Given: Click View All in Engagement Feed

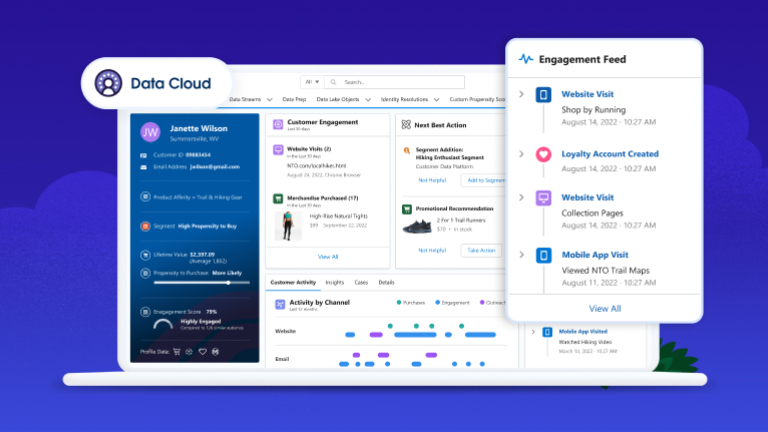Looking at the screenshot, I should [604, 309].
